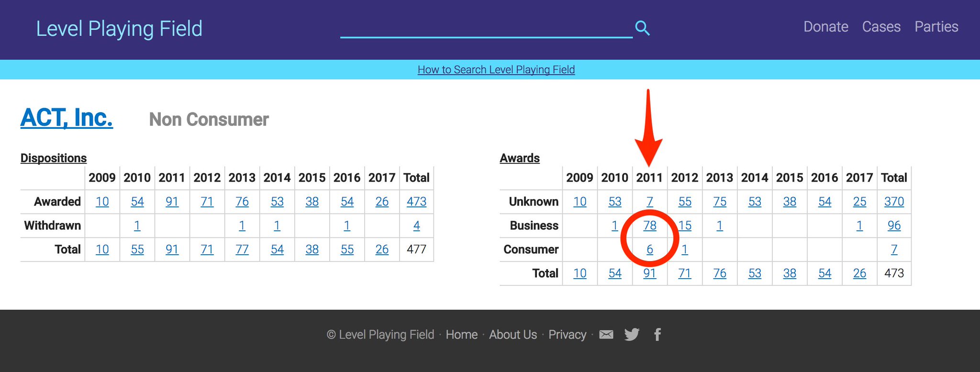The height and width of the screenshot is (372, 980).
Task: Open Business 2012 count 15 in Awards
Action: 685,225
